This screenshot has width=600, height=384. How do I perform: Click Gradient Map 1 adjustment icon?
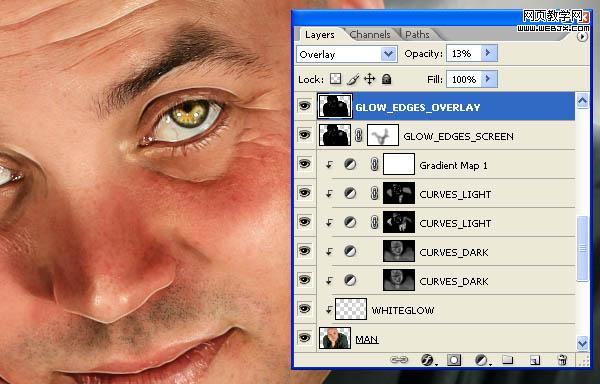pyautogui.click(x=350, y=164)
